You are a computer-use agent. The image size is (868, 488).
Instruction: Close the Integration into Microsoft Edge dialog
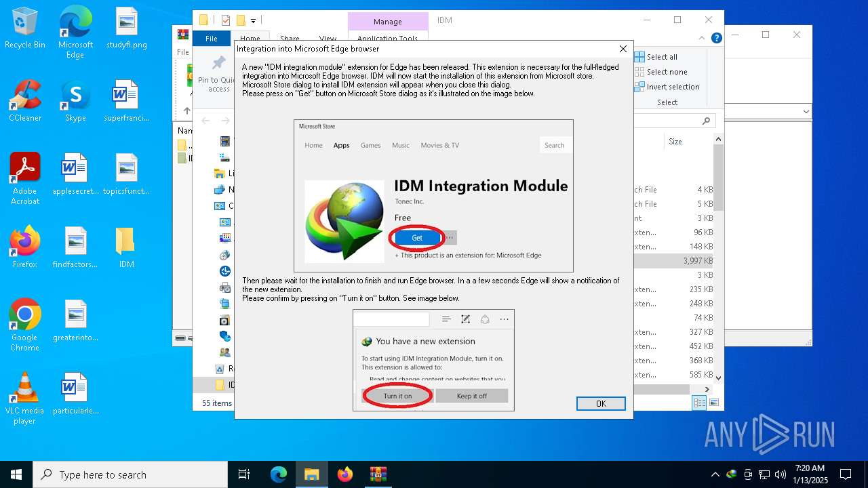[x=623, y=49]
